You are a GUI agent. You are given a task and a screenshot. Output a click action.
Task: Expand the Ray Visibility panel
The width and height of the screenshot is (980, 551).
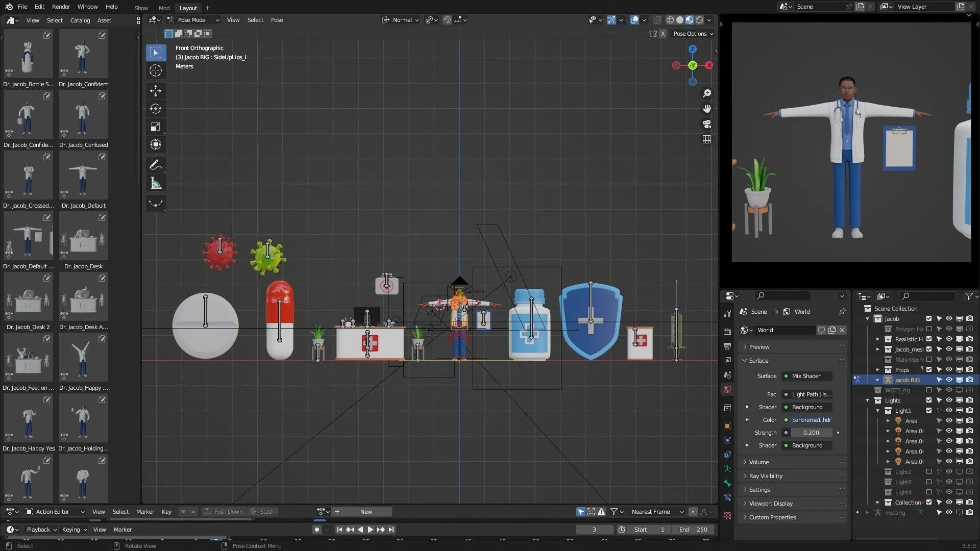(766, 476)
